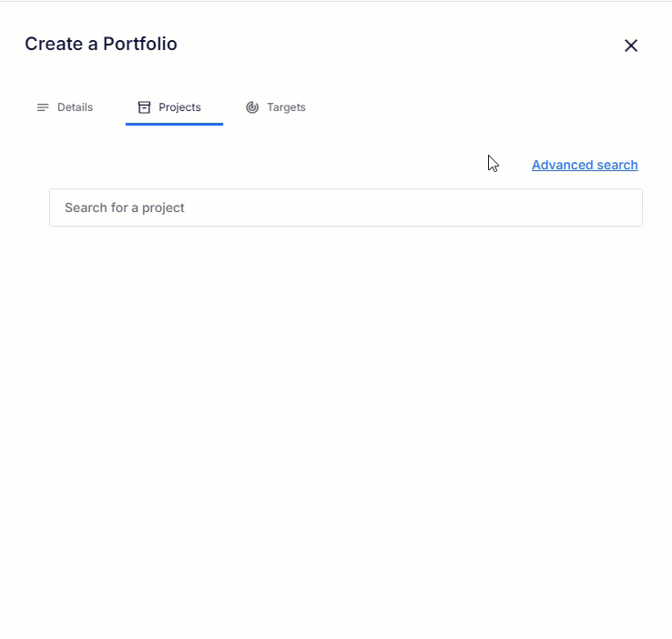Click the 'Create a Portfolio' heading
This screenshot has height=639, width=672.
pyautogui.click(x=101, y=44)
